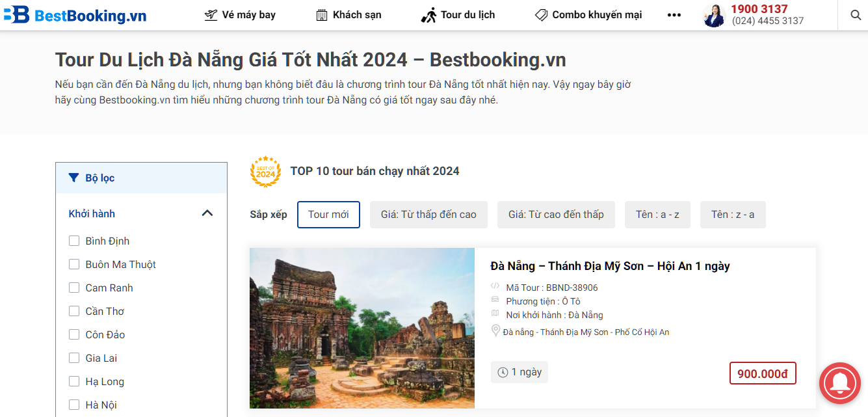Click the Best of 2024 badge
The width and height of the screenshot is (868, 417).
pos(265,172)
